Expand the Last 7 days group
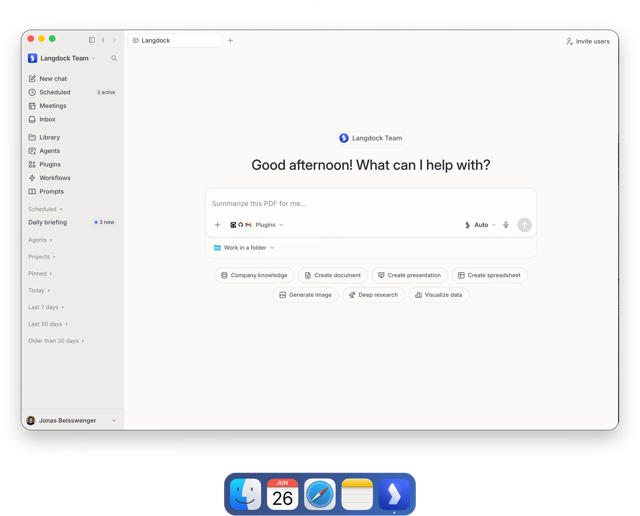Screen dimensions: 640x516 coord(46,307)
